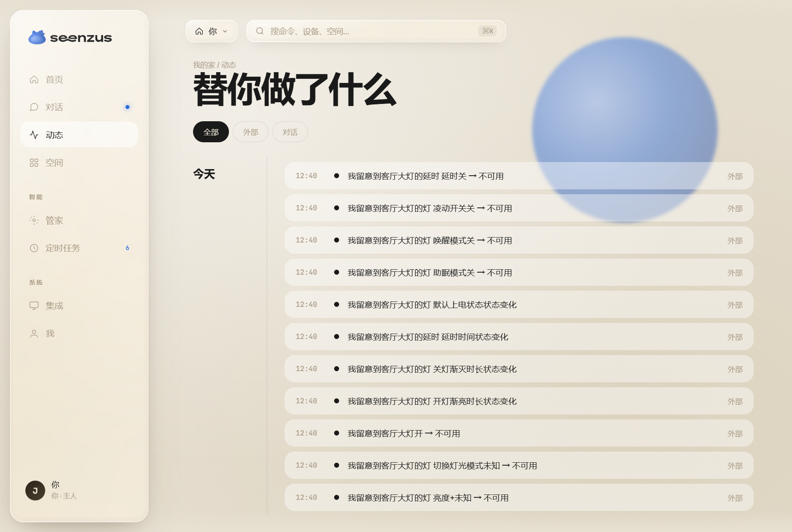The width and height of the screenshot is (792, 532).
Task: Click the chat bubble icon beside 对话
Action: point(34,107)
